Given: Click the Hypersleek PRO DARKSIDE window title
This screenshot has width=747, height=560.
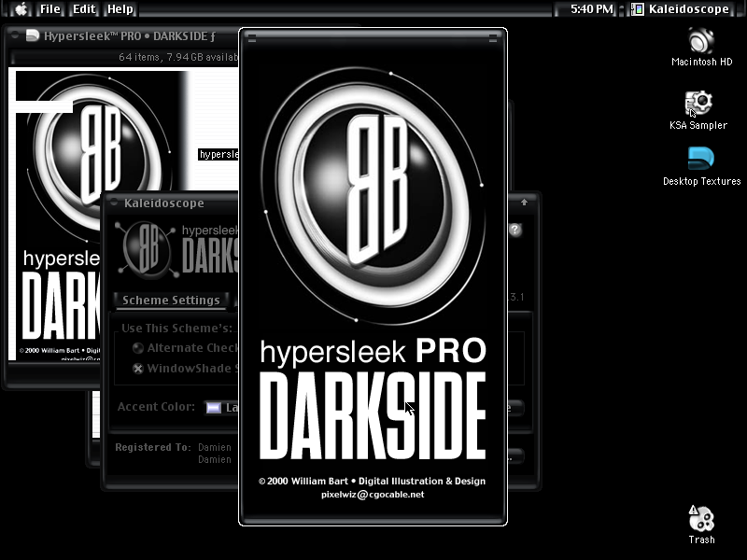Looking at the screenshot, I should (x=130, y=36).
